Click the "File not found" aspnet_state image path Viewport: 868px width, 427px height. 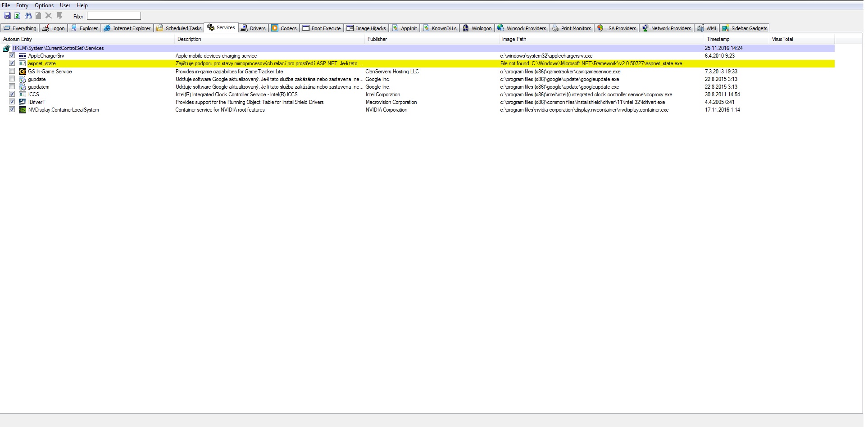tap(591, 63)
